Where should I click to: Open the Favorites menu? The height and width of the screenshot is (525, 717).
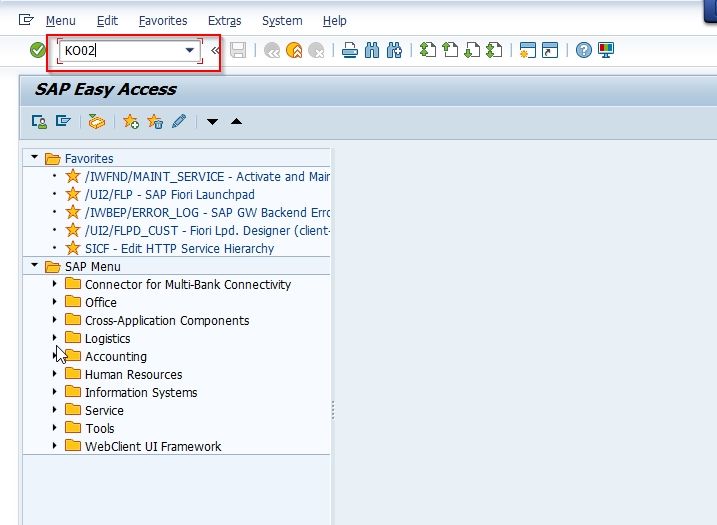pos(163,21)
